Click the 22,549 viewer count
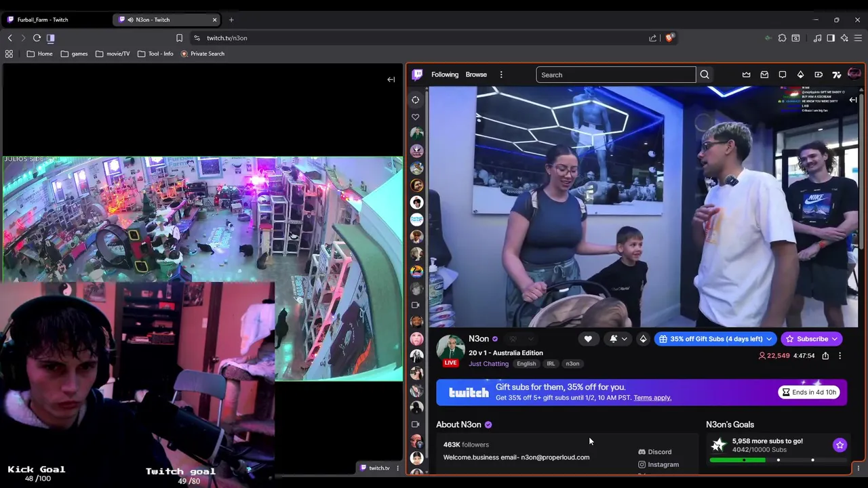Viewport: 868px width, 488px height. tap(774, 356)
